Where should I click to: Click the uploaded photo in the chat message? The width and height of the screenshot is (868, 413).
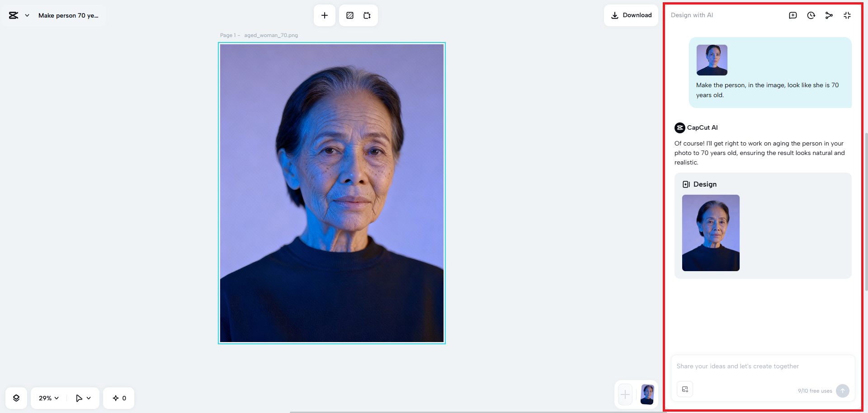point(712,60)
